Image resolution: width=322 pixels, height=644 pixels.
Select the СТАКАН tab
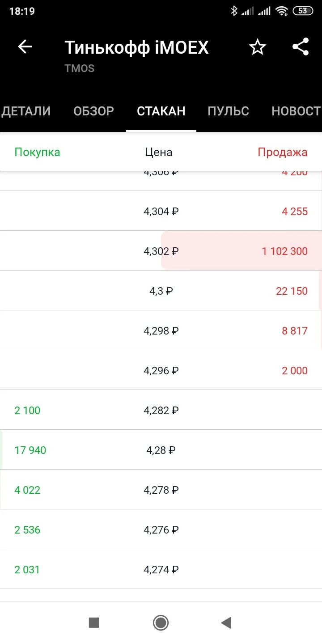161,111
